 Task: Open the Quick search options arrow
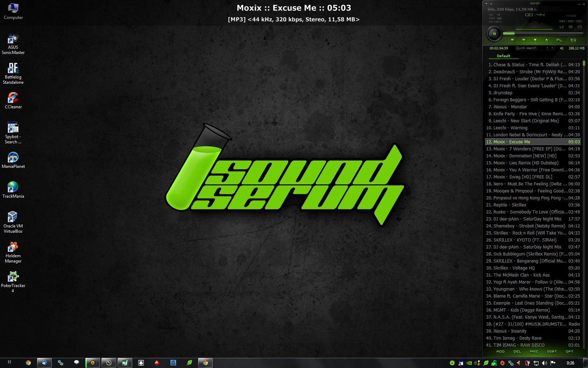pos(548,48)
